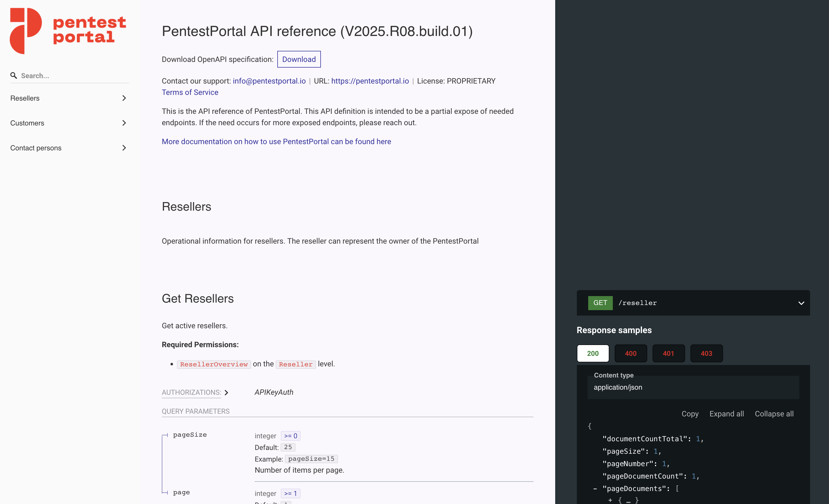Click the Response samples heading

[614, 330]
